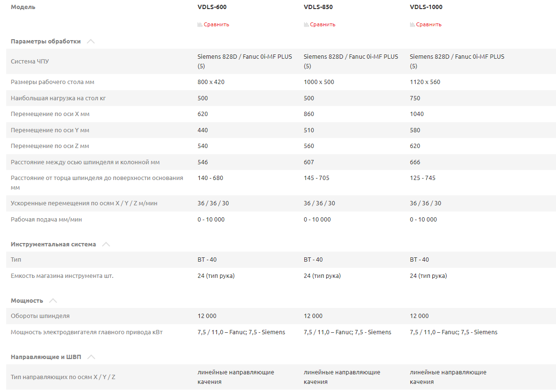Screen dimensions: 556x392
Task: Click the Емкость магазина инструмента шт. row label
Action: click(62, 276)
